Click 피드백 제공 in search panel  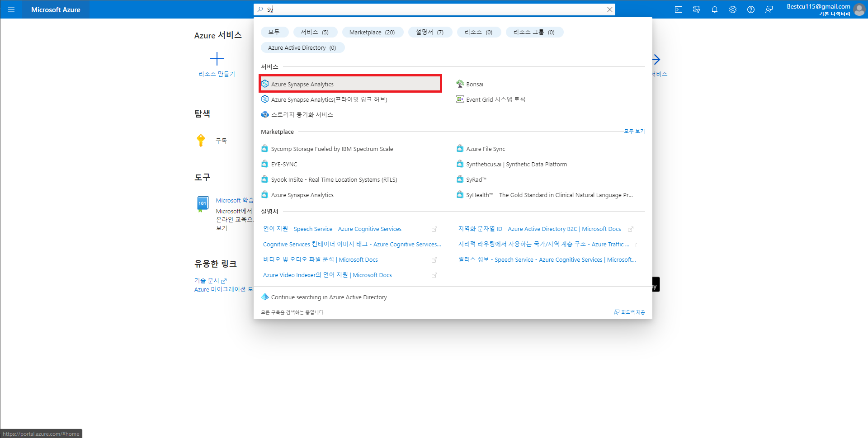click(629, 312)
